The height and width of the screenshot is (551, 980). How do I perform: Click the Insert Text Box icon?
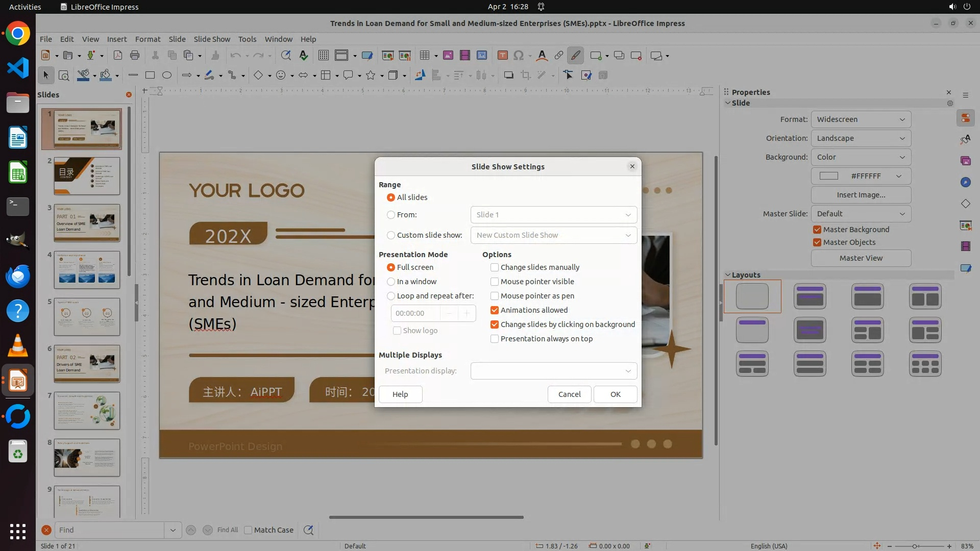pyautogui.click(x=502, y=56)
